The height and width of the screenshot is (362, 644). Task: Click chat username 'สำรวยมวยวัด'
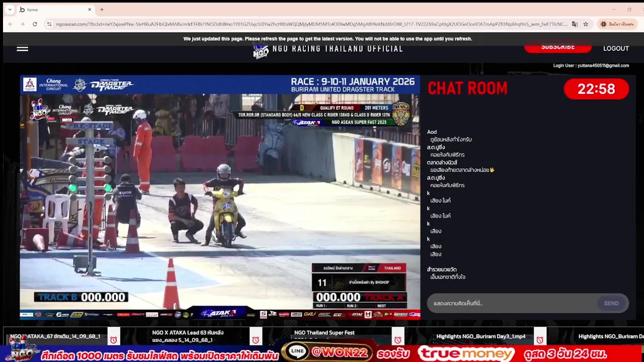pos(442,269)
